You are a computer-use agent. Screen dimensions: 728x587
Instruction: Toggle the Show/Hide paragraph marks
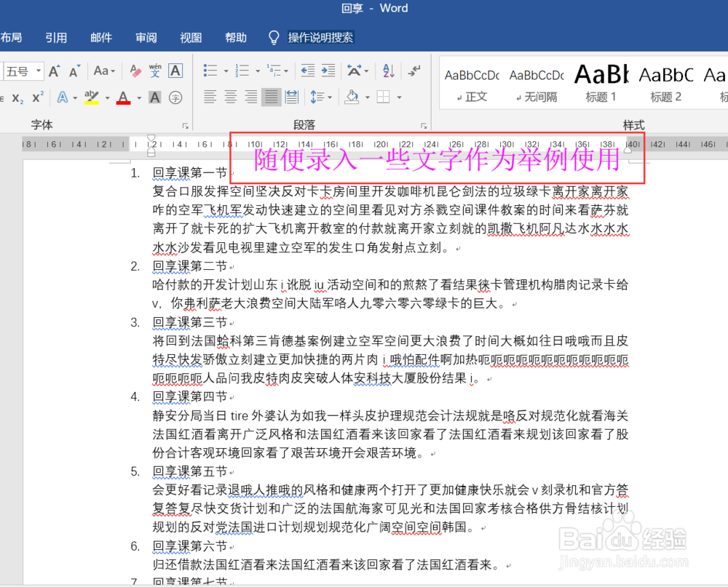click(x=414, y=71)
